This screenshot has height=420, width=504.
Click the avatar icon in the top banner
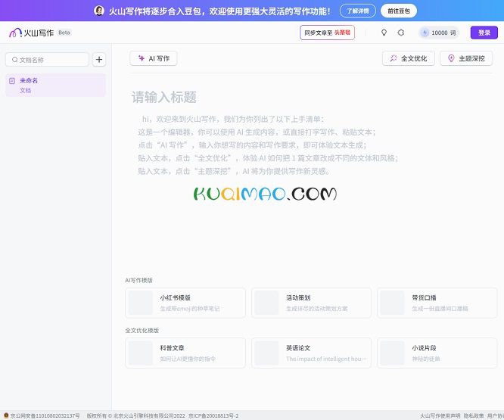point(99,11)
